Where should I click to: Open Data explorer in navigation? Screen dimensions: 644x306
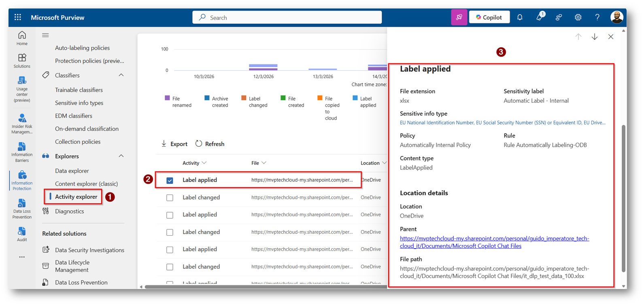pyautogui.click(x=72, y=171)
